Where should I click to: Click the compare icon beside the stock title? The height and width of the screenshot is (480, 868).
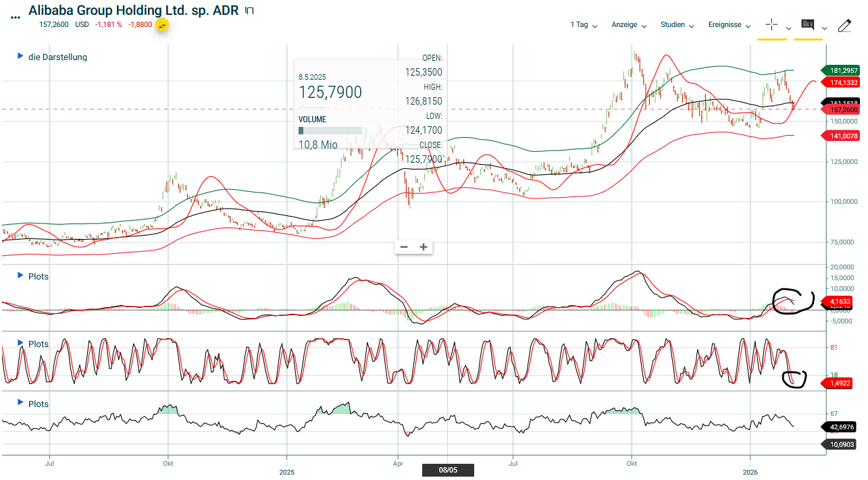pos(249,11)
